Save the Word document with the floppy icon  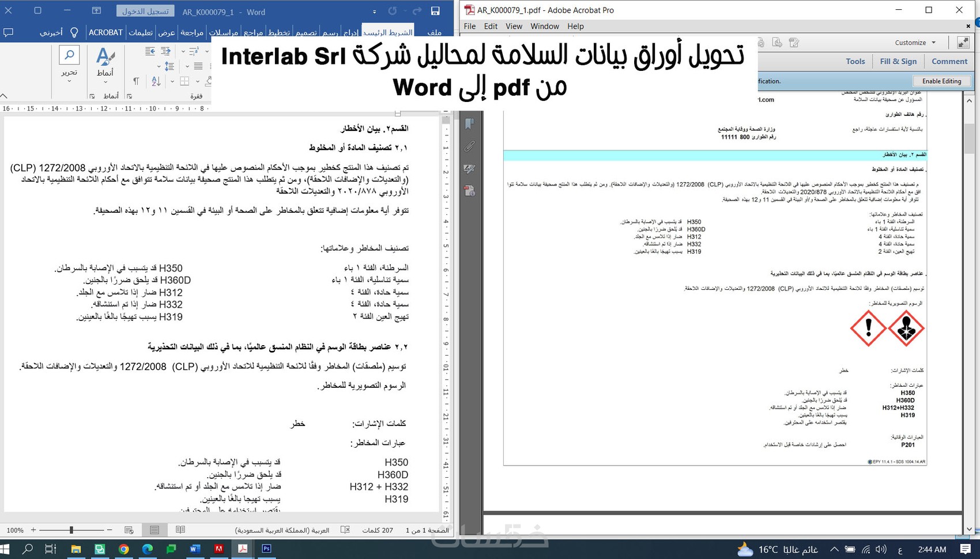(x=435, y=11)
